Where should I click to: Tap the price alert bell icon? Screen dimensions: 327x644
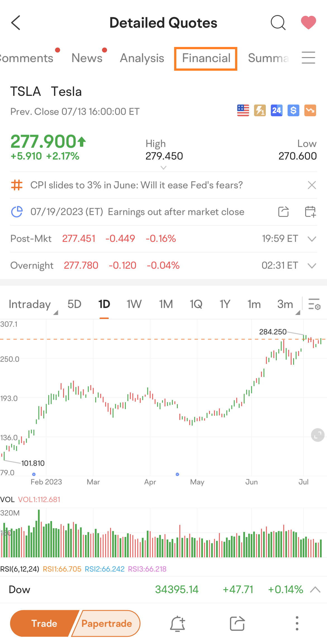coord(177,623)
